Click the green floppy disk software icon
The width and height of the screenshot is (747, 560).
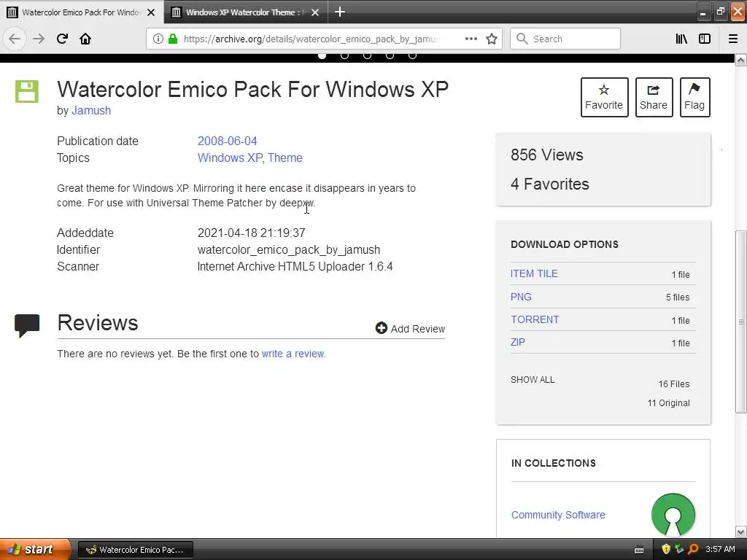pos(27,91)
